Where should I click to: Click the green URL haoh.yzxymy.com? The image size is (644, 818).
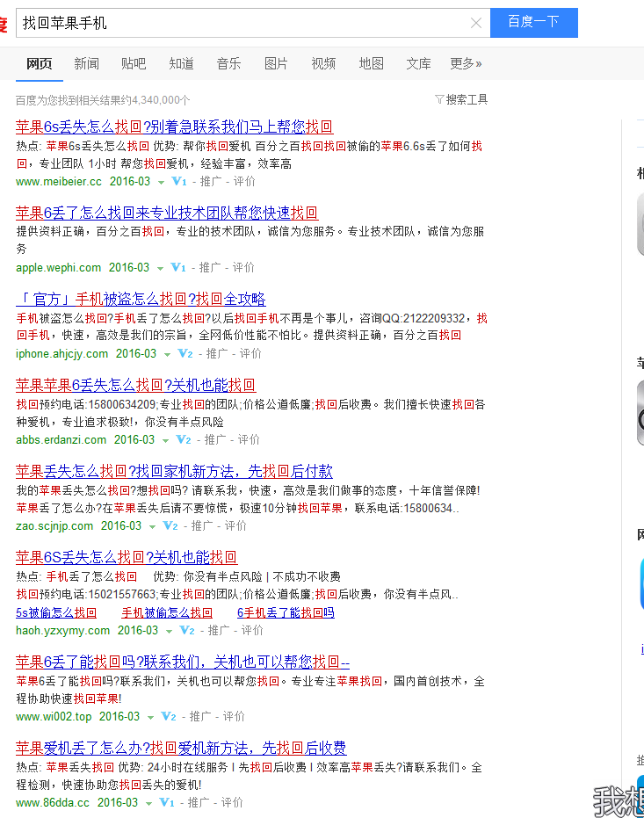coord(63,630)
